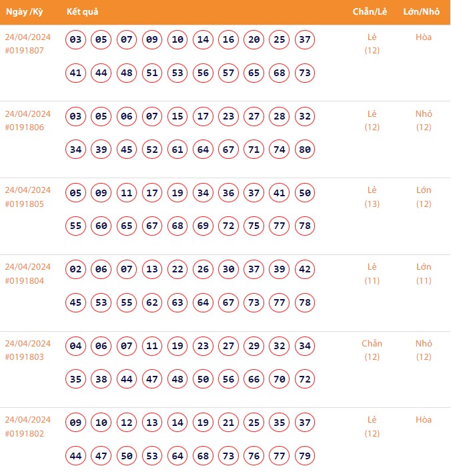Click draw number #0191803
Screen dimensions: 451x476
(25, 356)
